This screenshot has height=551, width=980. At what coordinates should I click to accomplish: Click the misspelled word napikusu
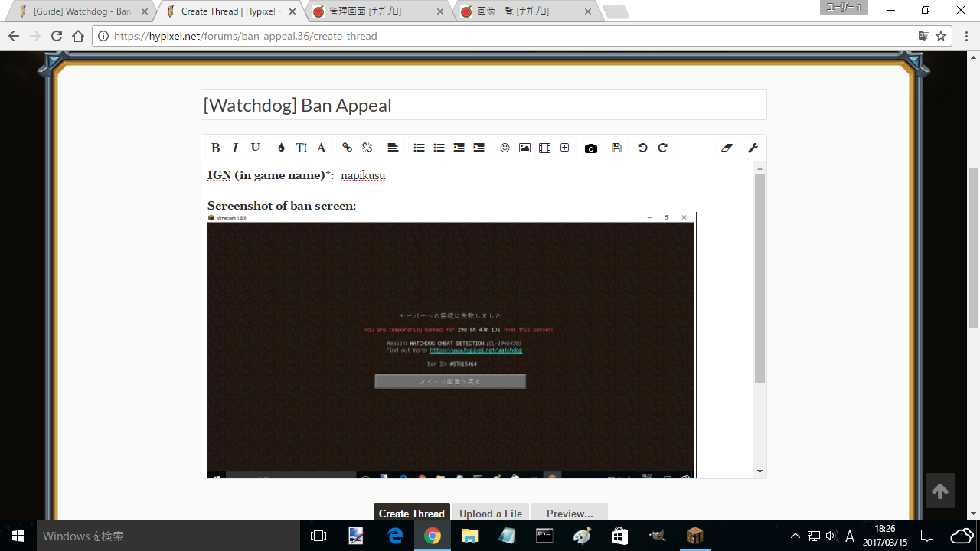[x=363, y=175]
